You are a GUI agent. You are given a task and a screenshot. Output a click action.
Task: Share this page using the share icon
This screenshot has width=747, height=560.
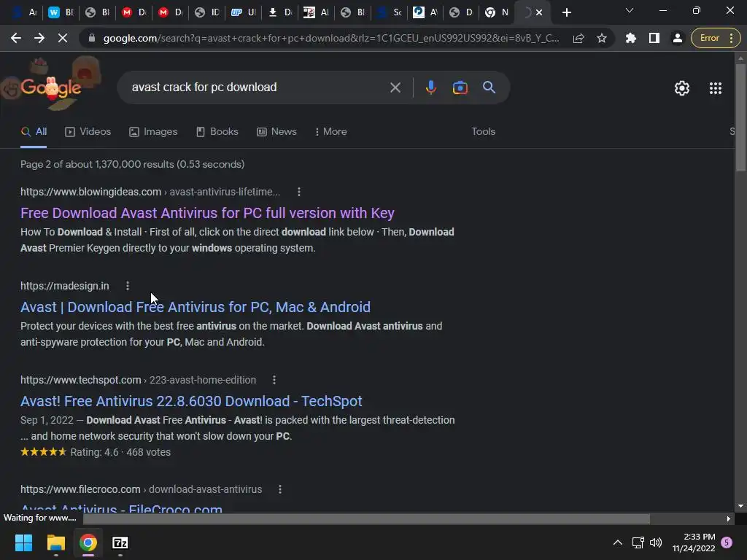coord(578,38)
